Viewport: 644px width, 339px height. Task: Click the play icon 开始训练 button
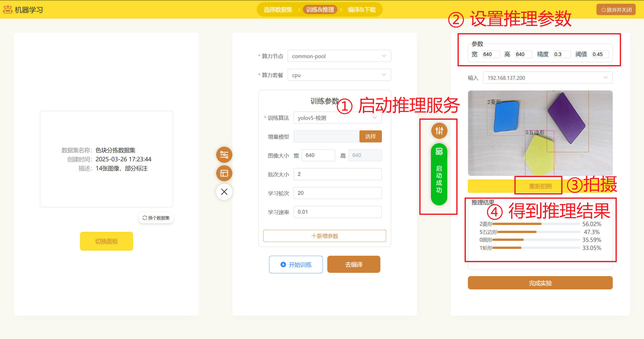tap(296, 265)
